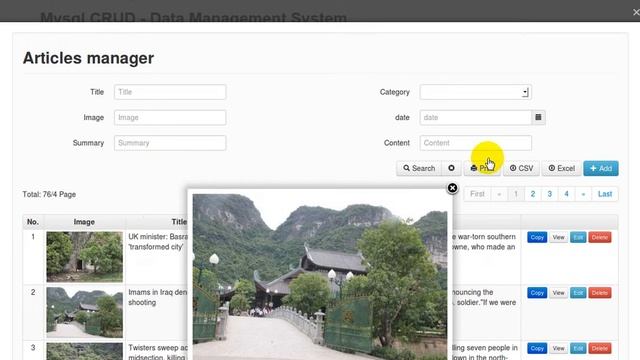Edit the article in row 2
This screenshot has height=360, width=640.
click(x=578, y=293)
